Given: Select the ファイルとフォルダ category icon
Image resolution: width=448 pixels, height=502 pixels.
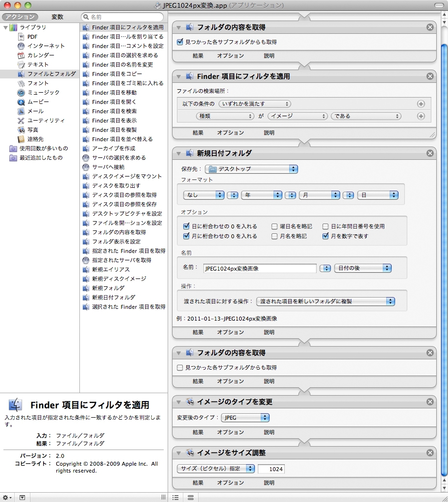Looking at the screenshot, I should coord(21,74).
